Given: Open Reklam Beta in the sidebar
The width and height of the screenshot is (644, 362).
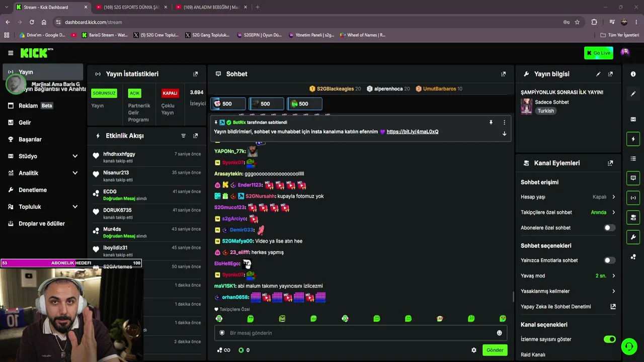Looking at the screenshot, I should point(44,106).
